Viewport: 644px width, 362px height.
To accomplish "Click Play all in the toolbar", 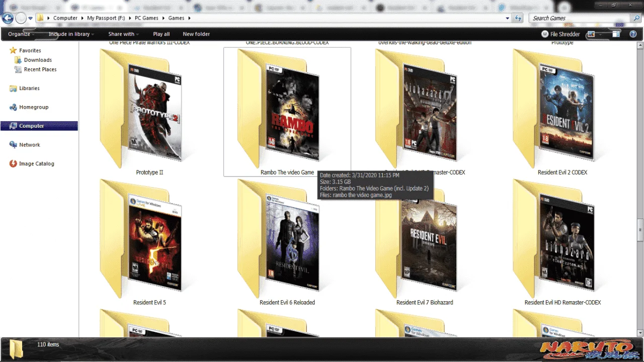I will tap(161, 34).
